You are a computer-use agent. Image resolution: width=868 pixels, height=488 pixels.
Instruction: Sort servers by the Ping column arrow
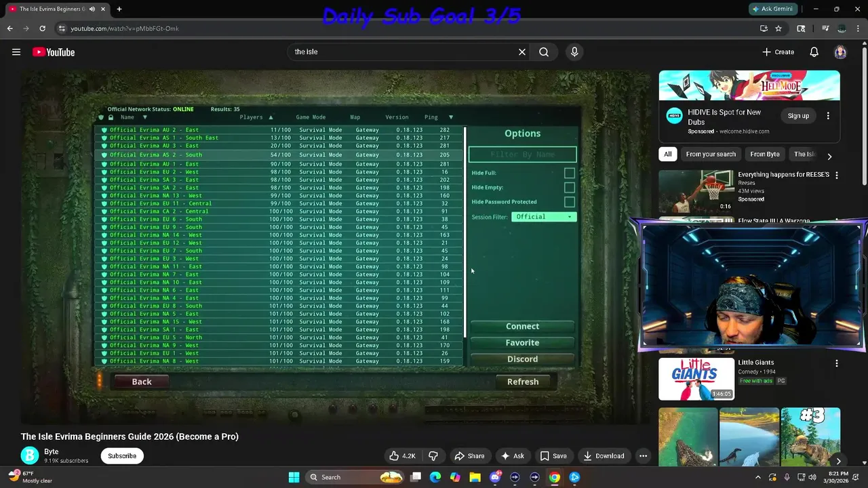click(x=451, y=117)
